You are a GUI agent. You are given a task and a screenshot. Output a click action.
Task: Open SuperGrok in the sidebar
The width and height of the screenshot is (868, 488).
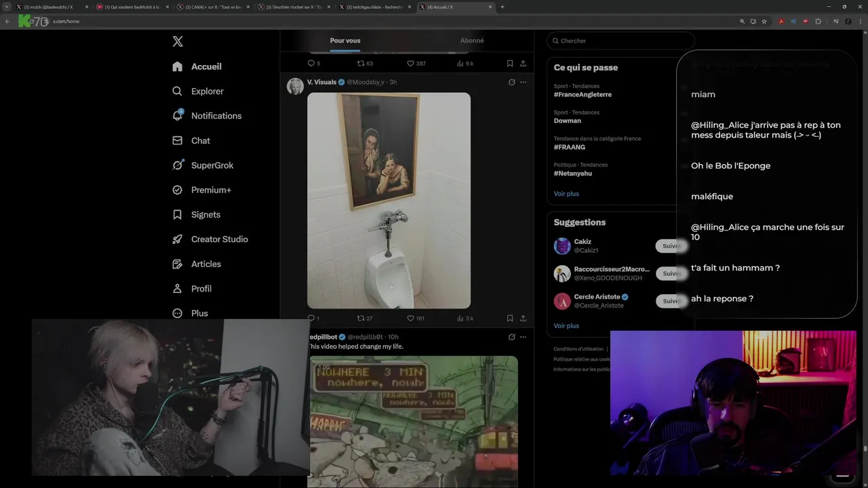(x=203, y=165)
